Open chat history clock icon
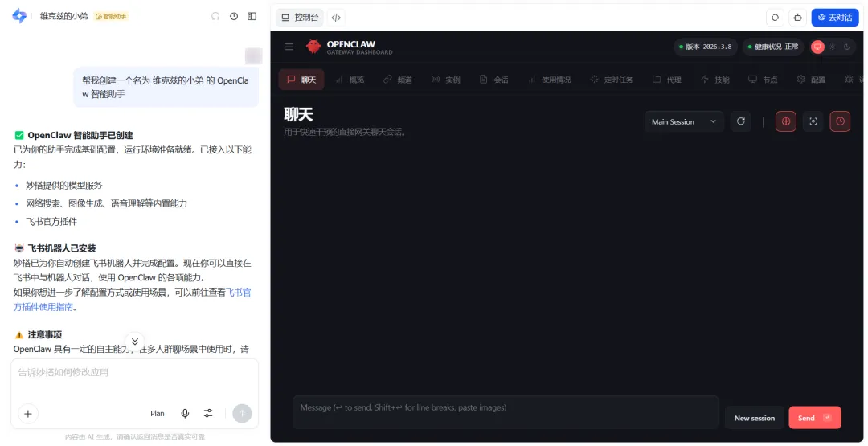Image resolution: width=868 pixels, height=446 pixels. tap(234, 17)
